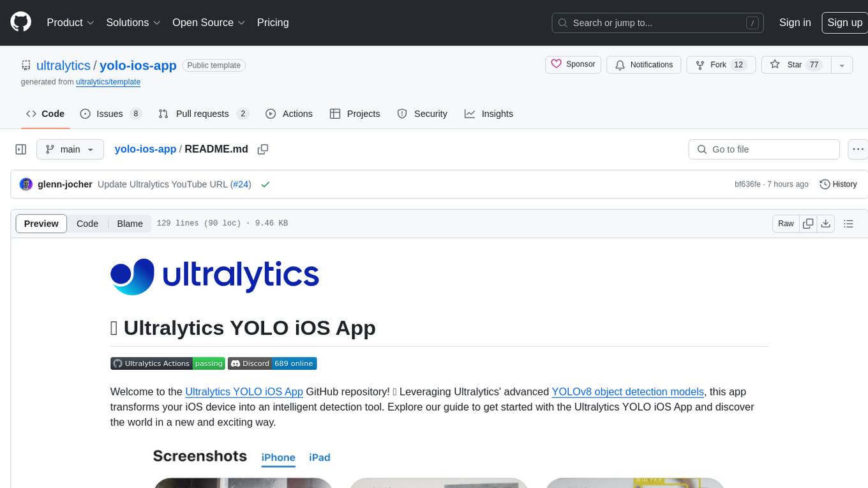Viewport: 868px width, 488px height.
Task: Select the iPhone screenshots tab
Action: pos(278,457)
